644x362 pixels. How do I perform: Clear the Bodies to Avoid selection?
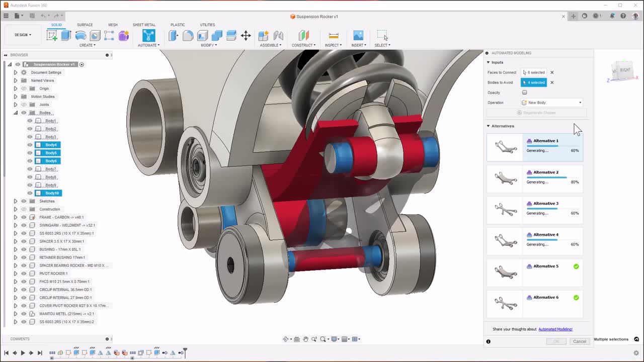[x=552, y=82]
